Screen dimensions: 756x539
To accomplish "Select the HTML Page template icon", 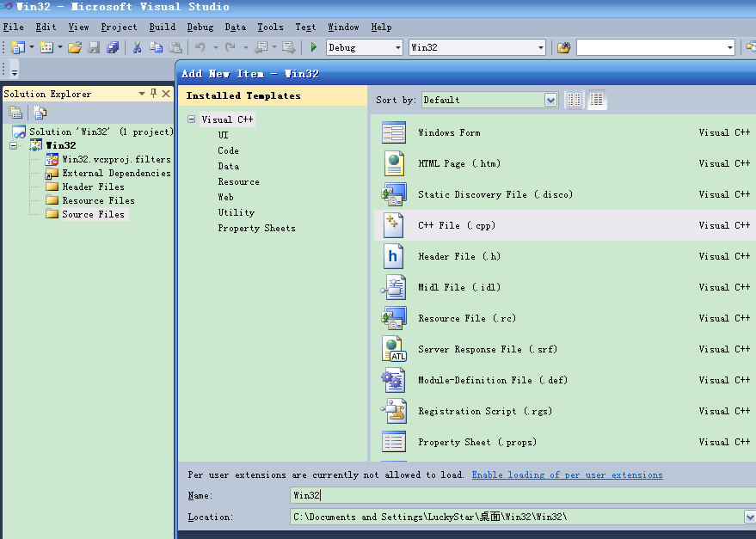I will tap(394, 163).
